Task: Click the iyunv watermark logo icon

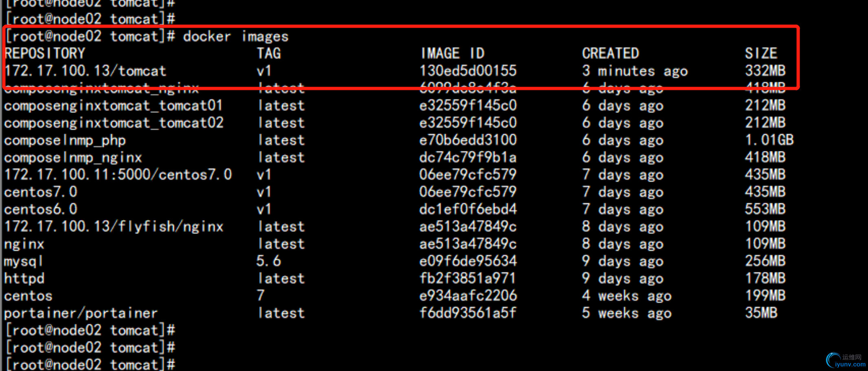Action: pos(833,360)
